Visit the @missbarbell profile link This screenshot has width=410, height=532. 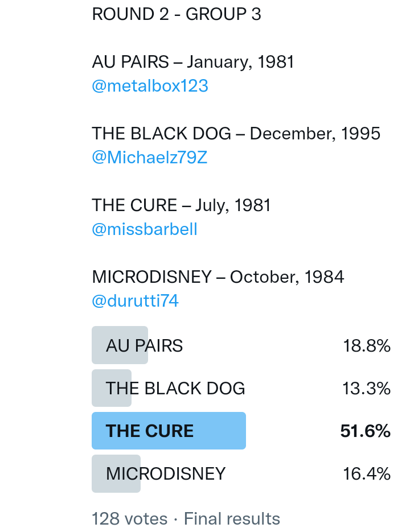point(145,229)
